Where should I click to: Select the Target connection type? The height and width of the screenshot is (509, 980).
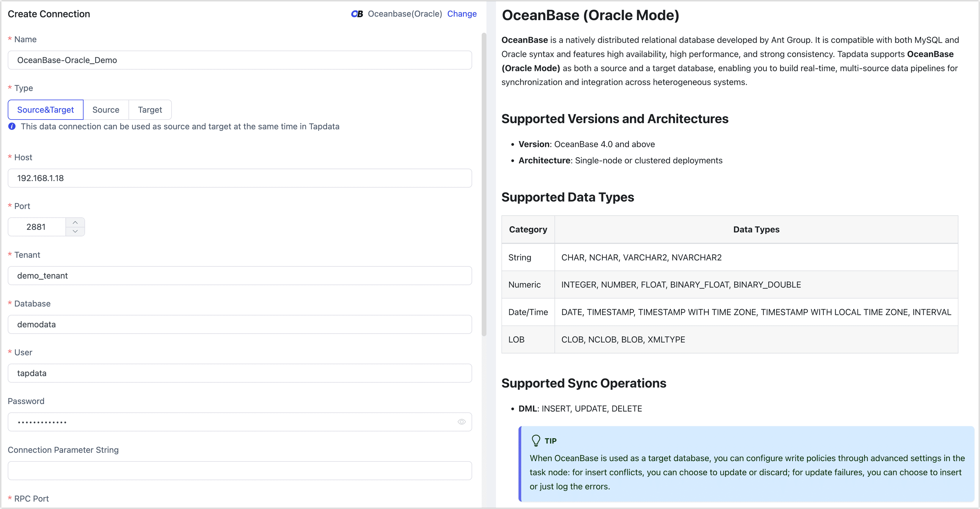(x=150, y=110)
